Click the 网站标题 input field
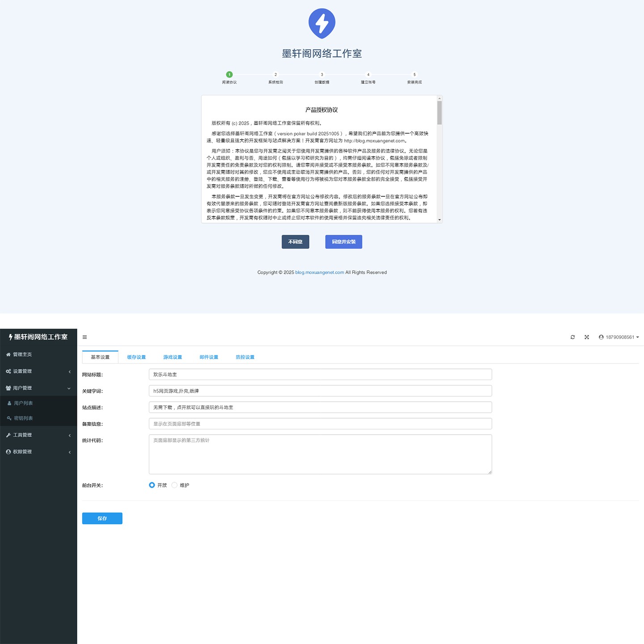Image resolution: width=644 pixels, height=644 pixels. coord(320,375)
